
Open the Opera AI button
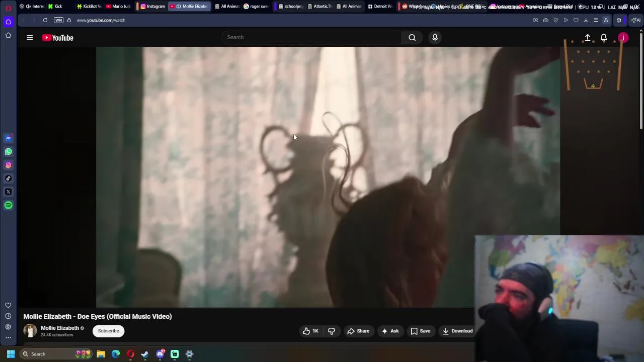tap(636, 20)
